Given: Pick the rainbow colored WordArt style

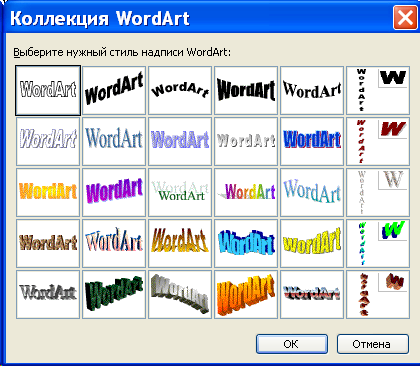Looking at the screenshot, I should click(246, 192).
